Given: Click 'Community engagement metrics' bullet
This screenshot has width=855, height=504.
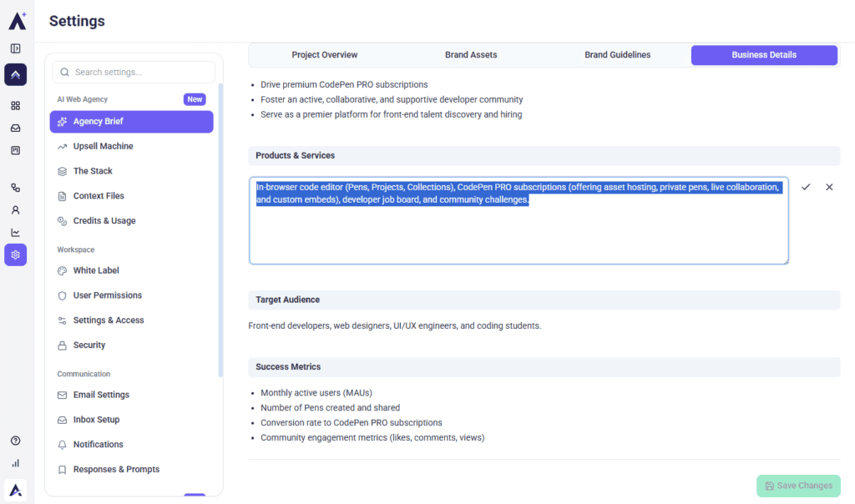Looking at the screenshot, I should pyautogui.click(x=372, y=437).
